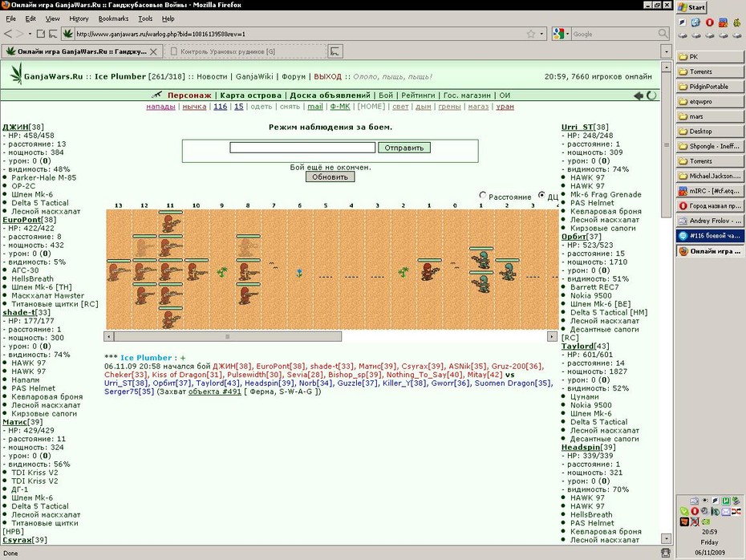Close the GanjaWars browser tab
The width and height of the screenshot is (746, 560).
pos(153,52)
